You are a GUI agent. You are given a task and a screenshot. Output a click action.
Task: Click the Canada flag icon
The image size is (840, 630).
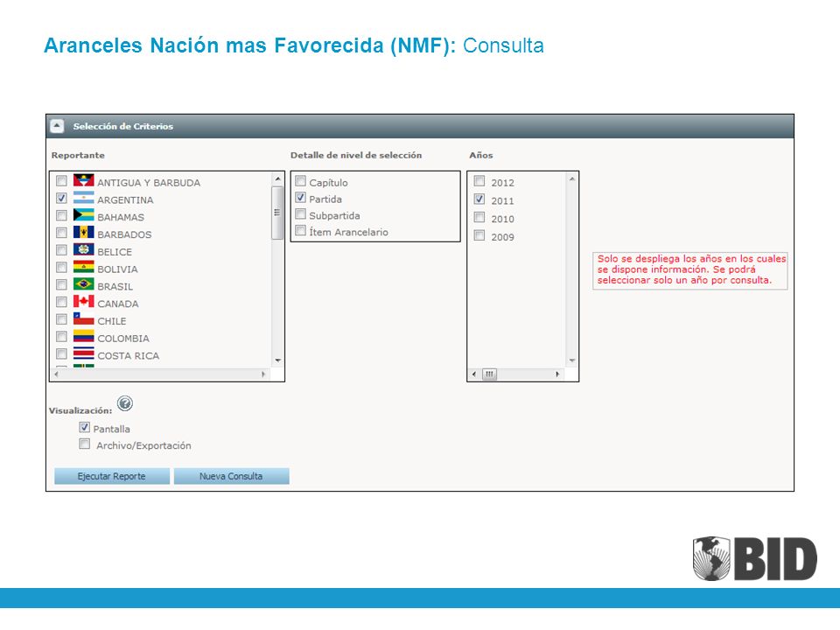point(84,302)
